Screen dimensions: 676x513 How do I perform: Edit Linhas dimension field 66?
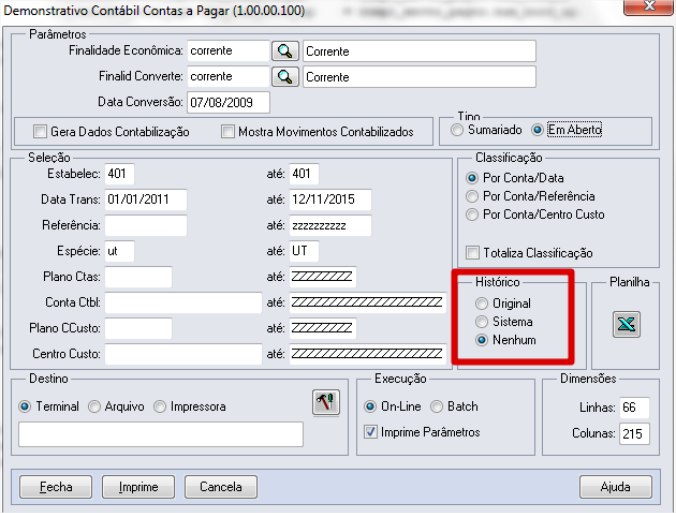(x=634, y=408)
